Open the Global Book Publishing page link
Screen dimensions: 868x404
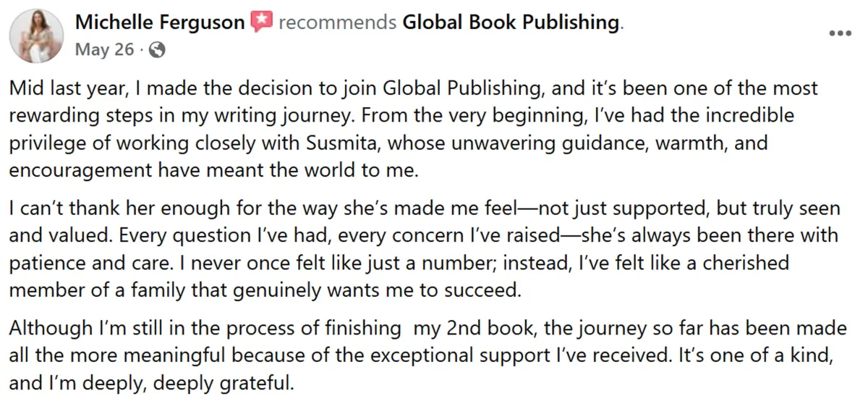tap(511, 23)
